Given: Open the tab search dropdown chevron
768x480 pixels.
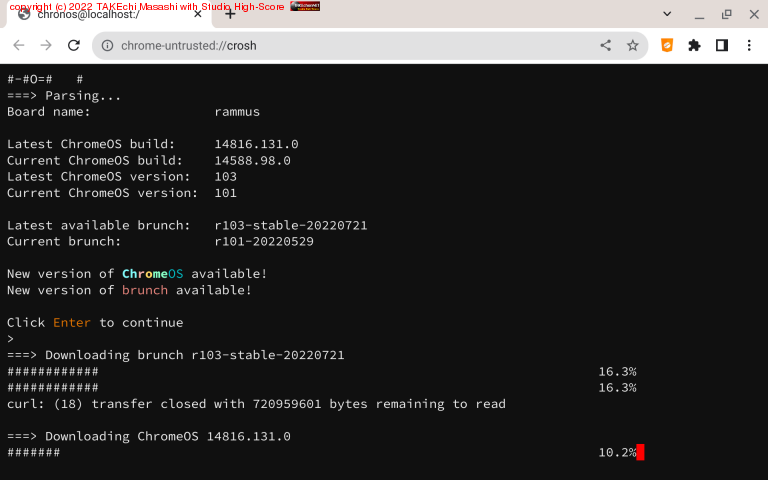Looking at the screenshot, I should coord(667,14).
